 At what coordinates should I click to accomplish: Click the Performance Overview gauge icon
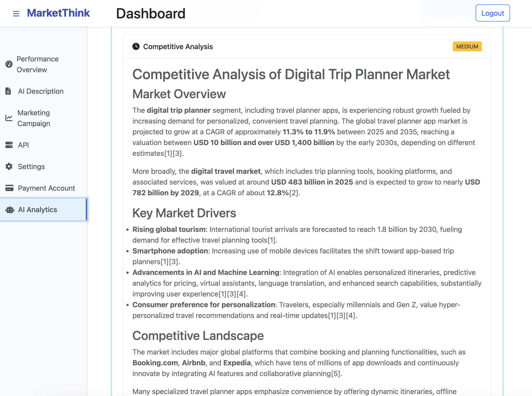[x=9, y=64]
